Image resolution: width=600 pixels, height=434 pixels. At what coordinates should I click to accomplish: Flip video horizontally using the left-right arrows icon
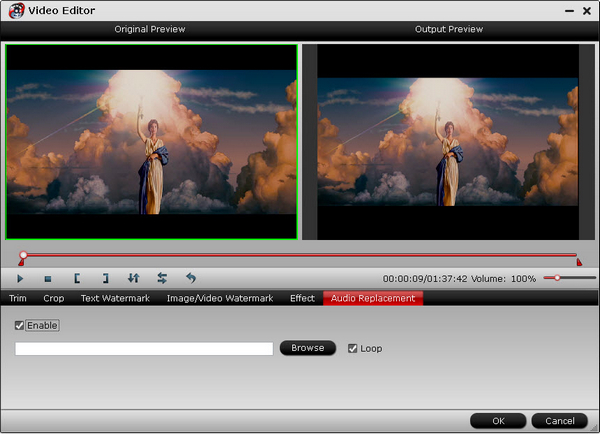point(162,278)
